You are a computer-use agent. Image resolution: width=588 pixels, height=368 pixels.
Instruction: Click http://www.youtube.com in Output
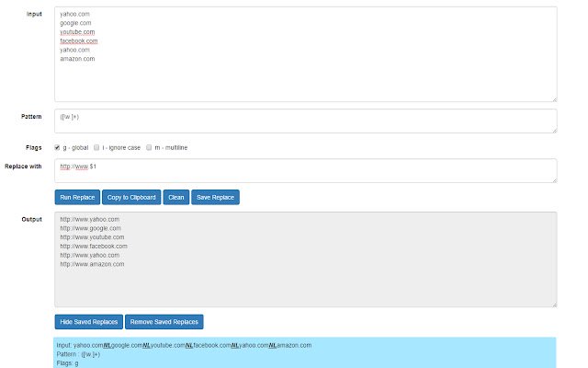(92, 237)
